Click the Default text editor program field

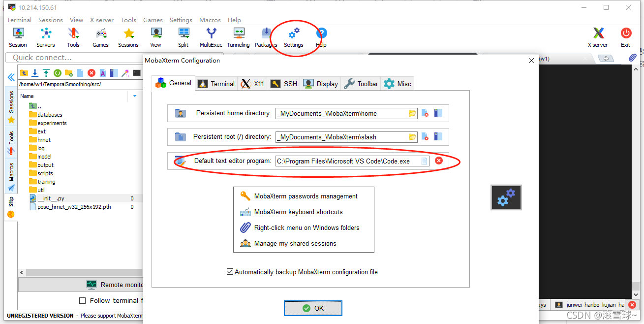352,161
